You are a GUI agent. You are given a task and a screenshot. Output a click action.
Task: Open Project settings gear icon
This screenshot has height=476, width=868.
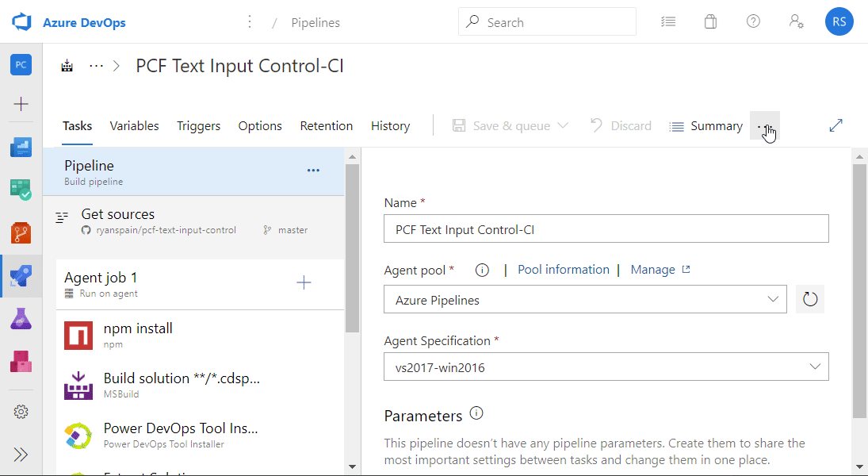coord(21,412)
